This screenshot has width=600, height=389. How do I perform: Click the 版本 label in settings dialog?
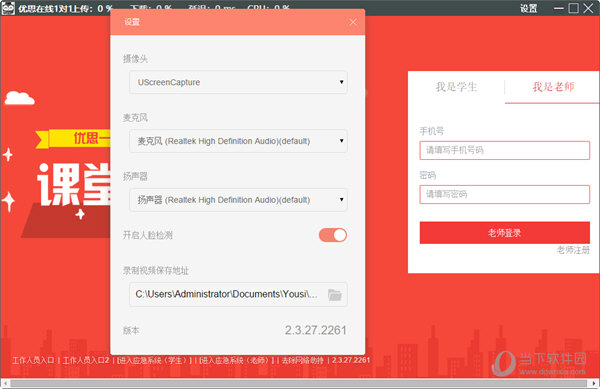tap(131, 330)
